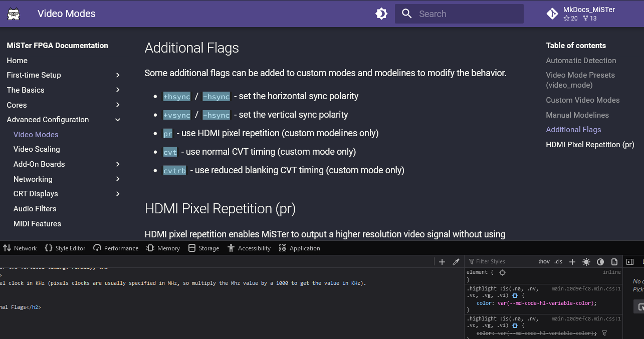The width and height of the screenshot is (644, 339).
Task: Click the HDMI Pixel Repetition (pr) heading
Action: click(220, 209)
